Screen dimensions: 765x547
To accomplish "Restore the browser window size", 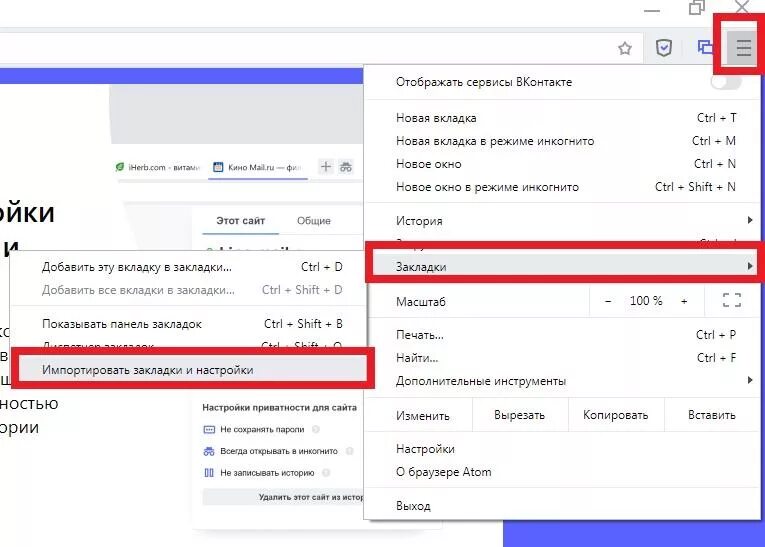I will click(697, 8).
